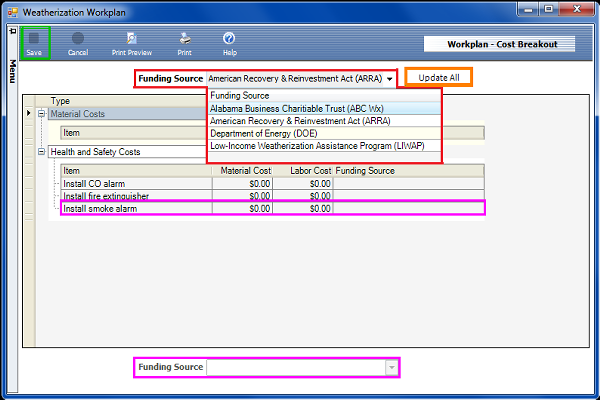The image size is (600, 400).
Task: Click the row selector arrow beside Material Costs
Action: click(29, 113)
